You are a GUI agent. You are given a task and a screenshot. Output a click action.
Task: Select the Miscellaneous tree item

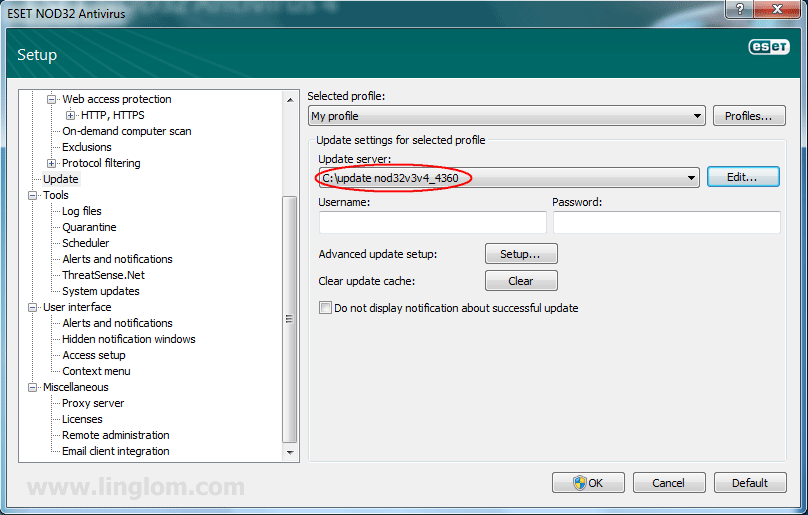click(76, 387)
